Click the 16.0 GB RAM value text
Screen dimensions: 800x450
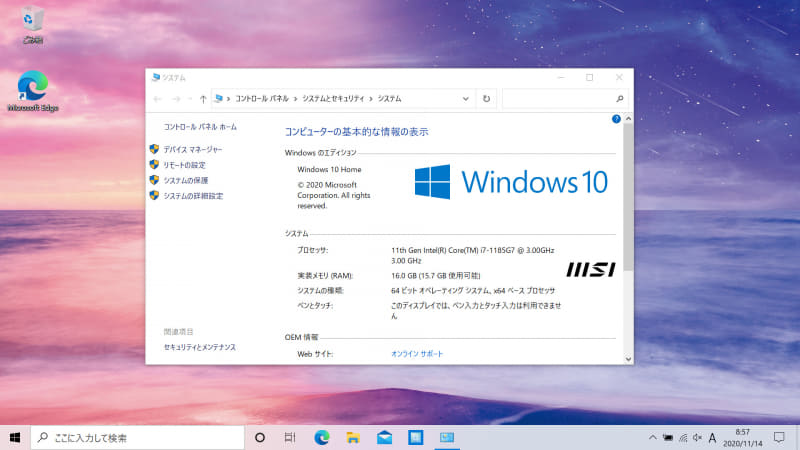[x=436, y=276]
